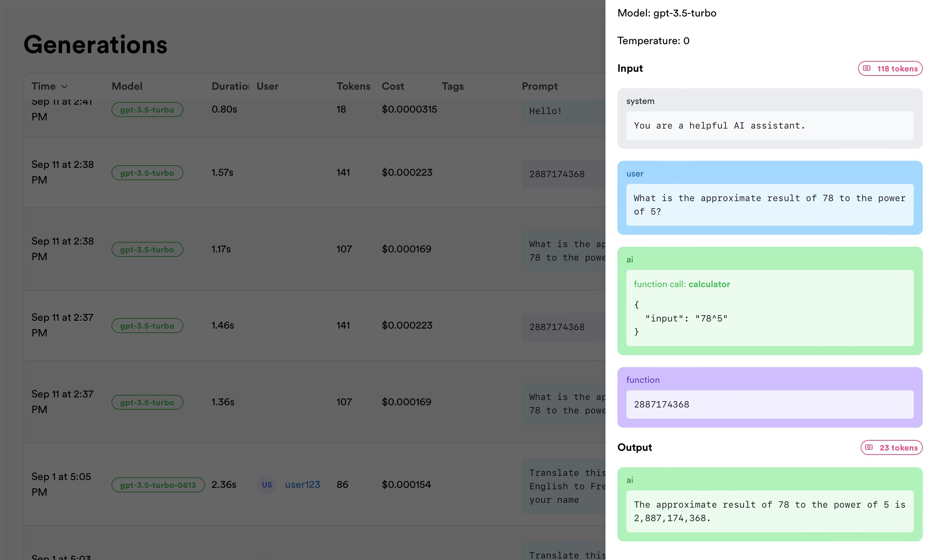Click the ai output answer box
The image size is (931, 560).
click(769, 511)
